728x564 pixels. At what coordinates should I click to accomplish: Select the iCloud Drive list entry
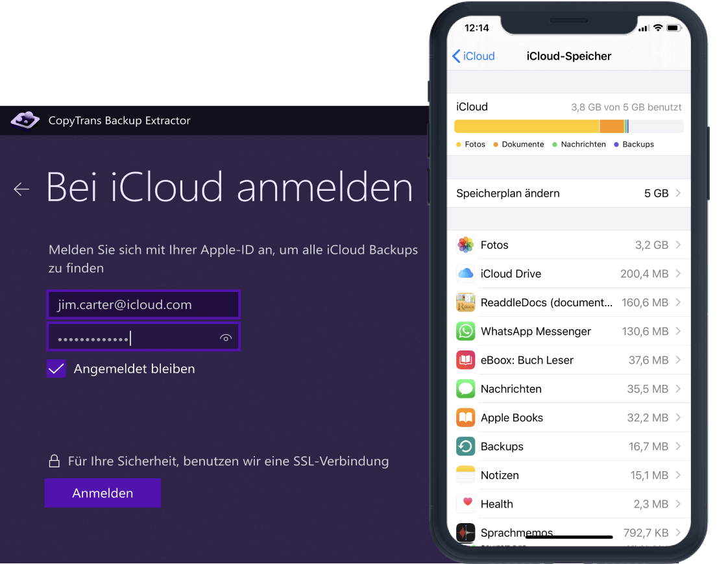click(x=569, y=274)
